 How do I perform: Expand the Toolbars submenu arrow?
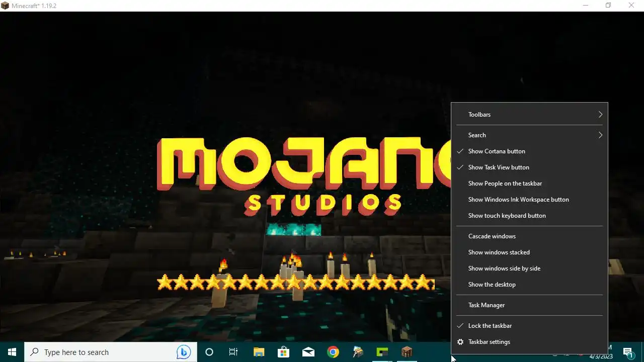(600, 115)
